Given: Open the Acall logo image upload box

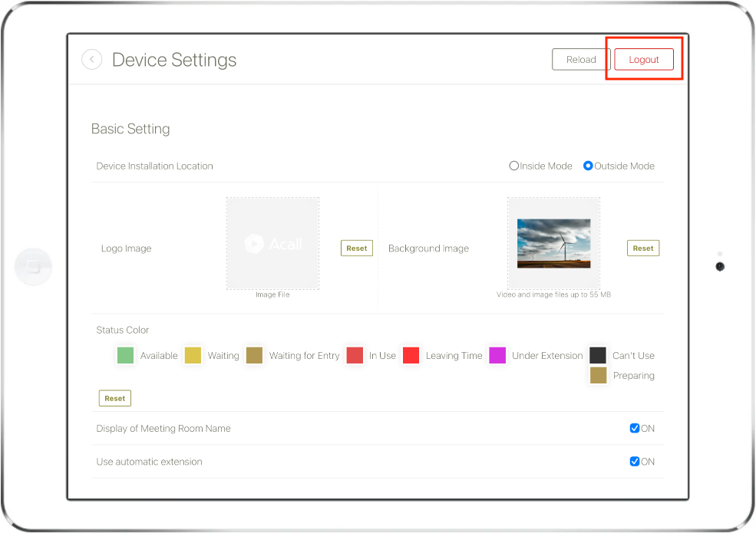Looking at the screenshot, I should 273,243.
